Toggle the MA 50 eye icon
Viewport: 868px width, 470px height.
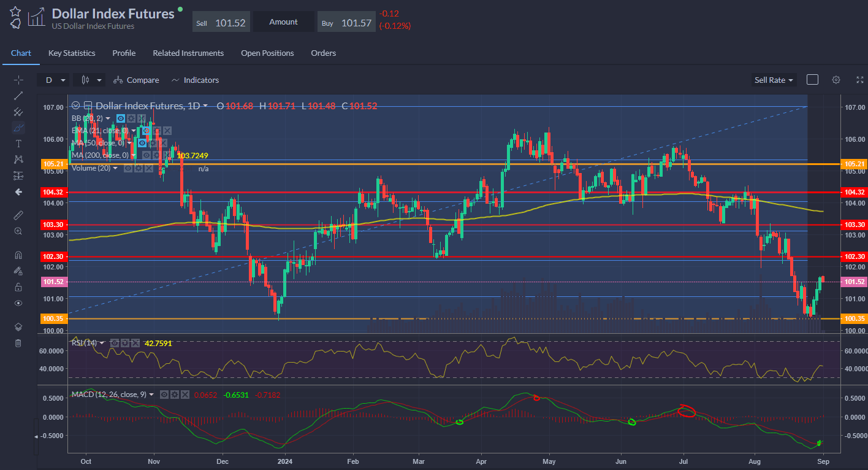(x=142, y=143)
